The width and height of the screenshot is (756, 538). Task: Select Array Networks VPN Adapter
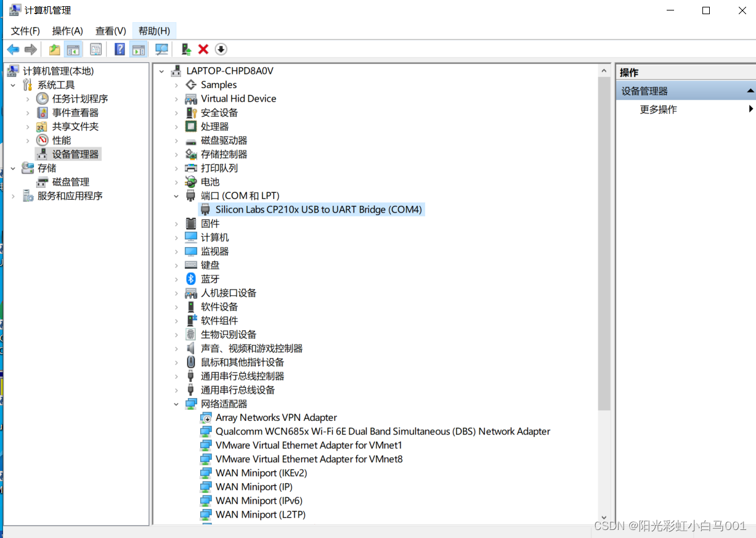(x=276, y=418)
